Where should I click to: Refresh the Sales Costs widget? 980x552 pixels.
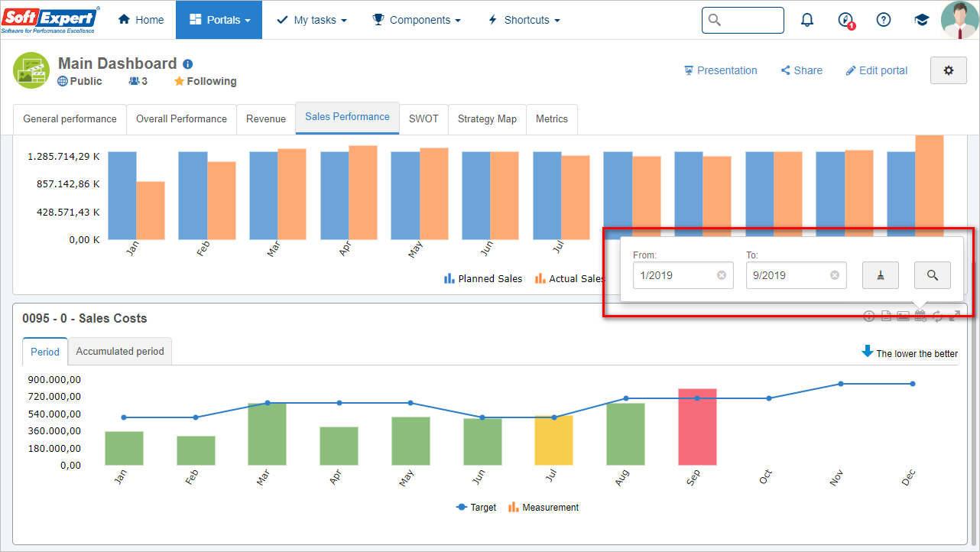937,316
